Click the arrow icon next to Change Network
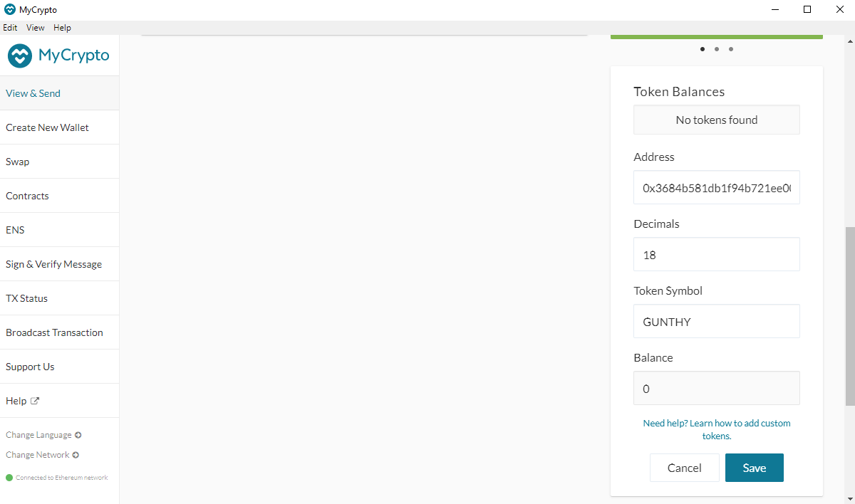The image size is (855, 504). [76, 455]
